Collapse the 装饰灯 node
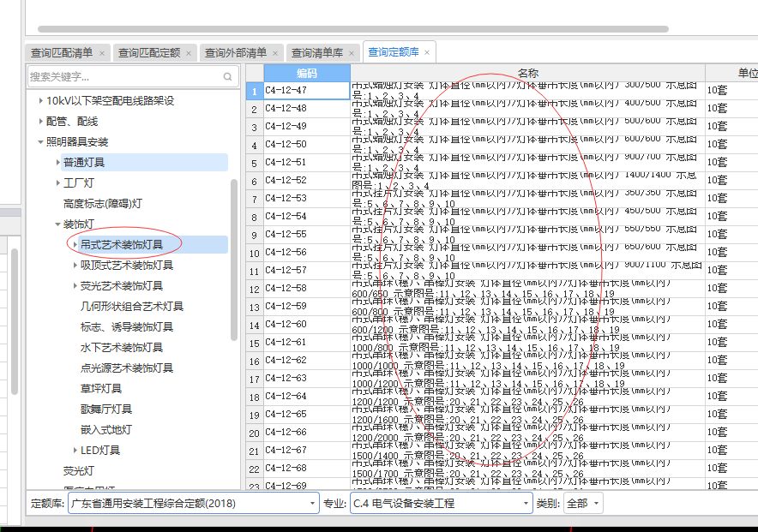This screenshot has height=532, width=758. click(x=58, y=224)
